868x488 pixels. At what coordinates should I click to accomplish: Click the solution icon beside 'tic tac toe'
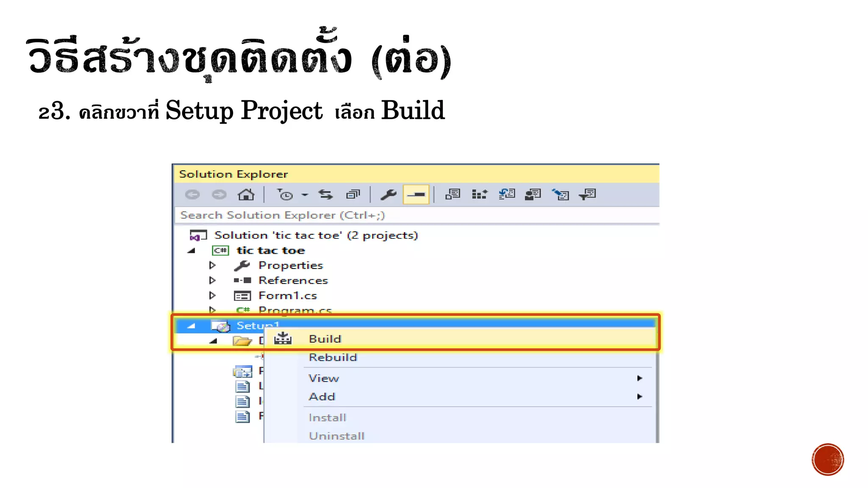pos(198,236)
